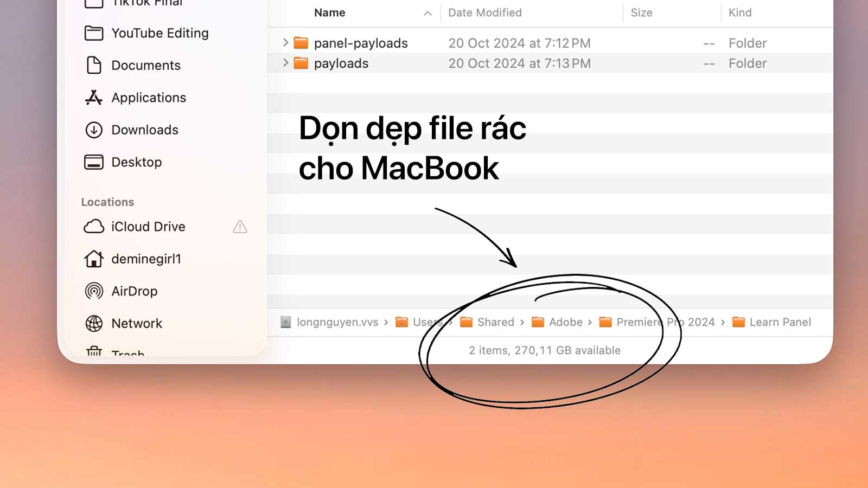Go to Shared folder in path bar

coord(495,322)
